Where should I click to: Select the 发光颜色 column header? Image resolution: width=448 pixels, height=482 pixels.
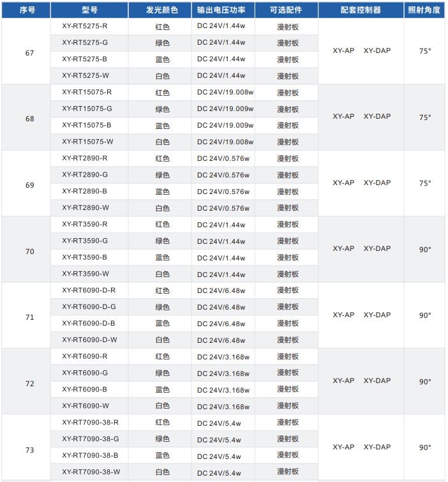tap(162, 10)
